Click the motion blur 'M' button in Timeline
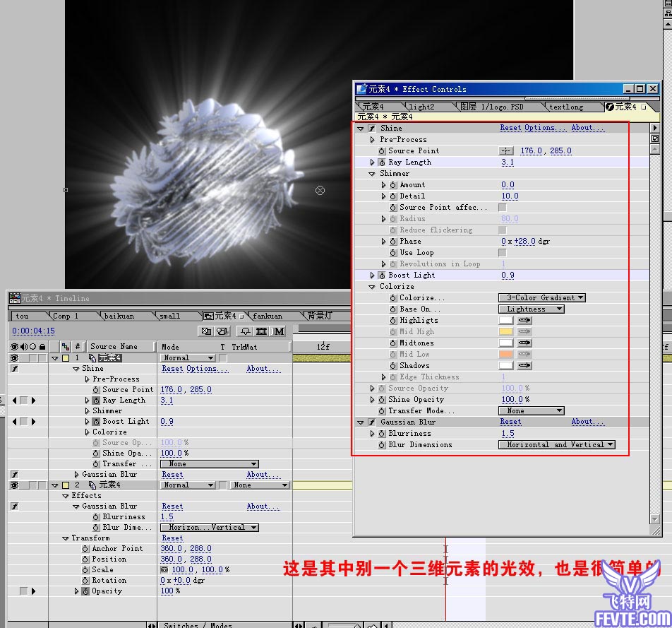 tap(279, 331)
